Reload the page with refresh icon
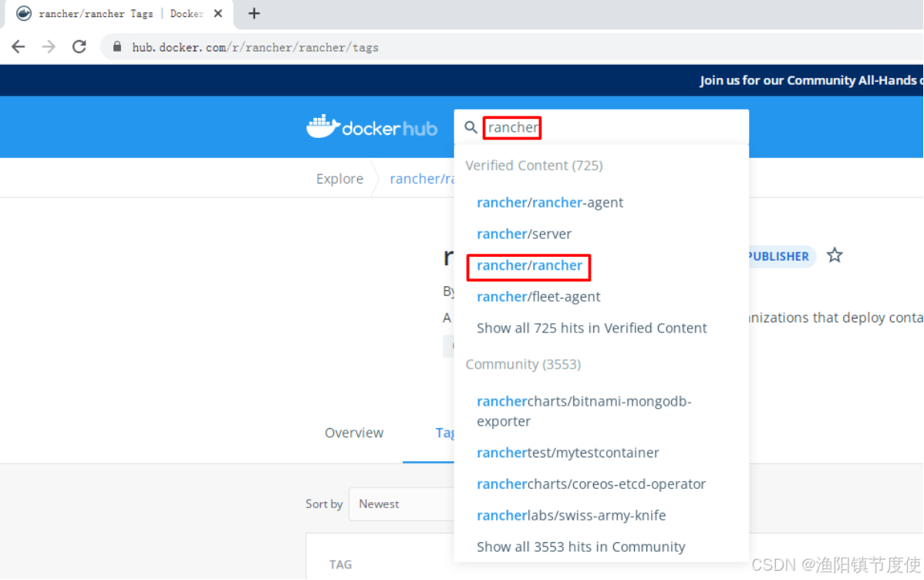Image resolution: width=924 pixels, height=580 pixels. click(x=79, y=46)
